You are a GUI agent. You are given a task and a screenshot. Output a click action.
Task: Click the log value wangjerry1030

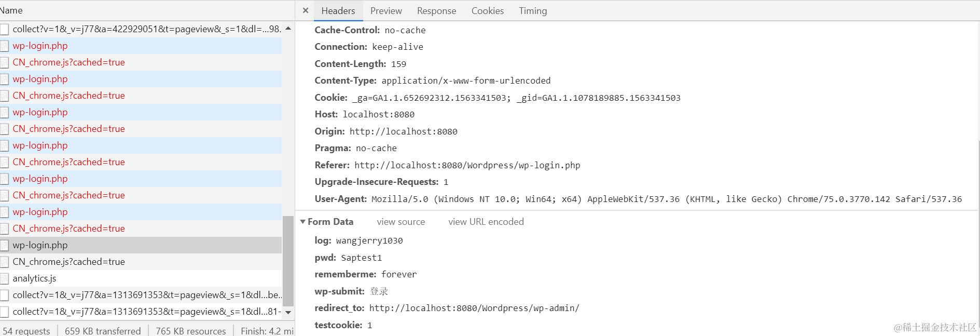pos(369,240)
